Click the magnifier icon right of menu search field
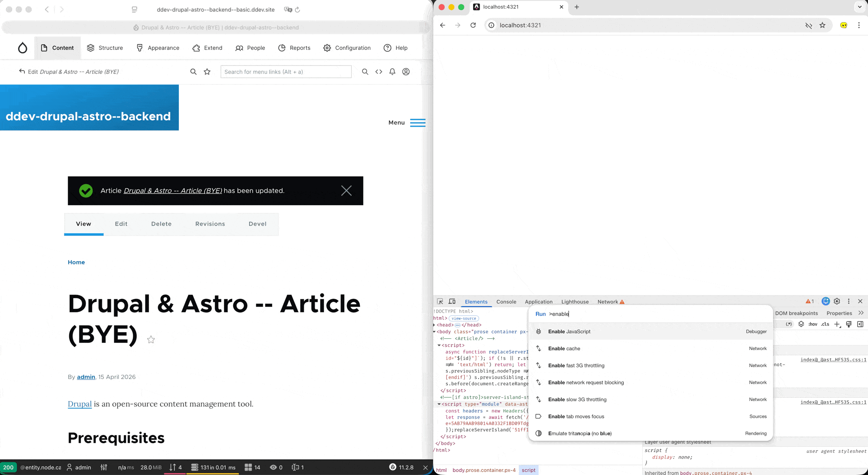The image size is (868, 475). (365, 72)
